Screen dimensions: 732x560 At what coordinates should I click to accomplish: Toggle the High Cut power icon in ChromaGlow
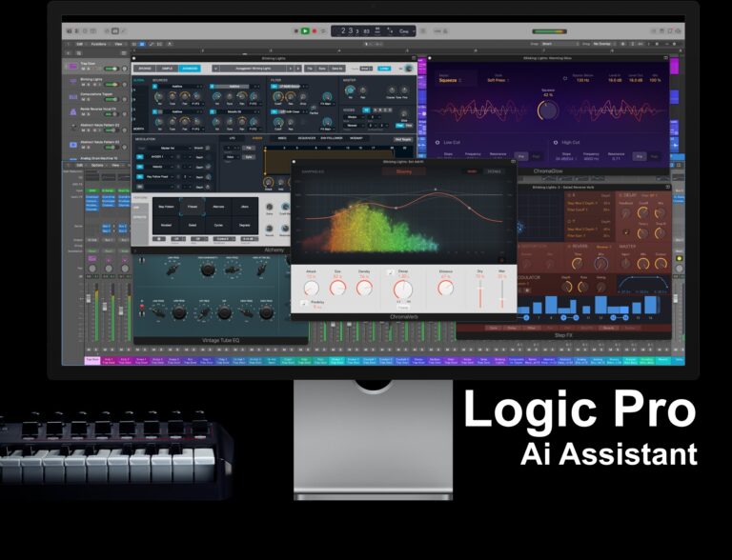(554, 142)
